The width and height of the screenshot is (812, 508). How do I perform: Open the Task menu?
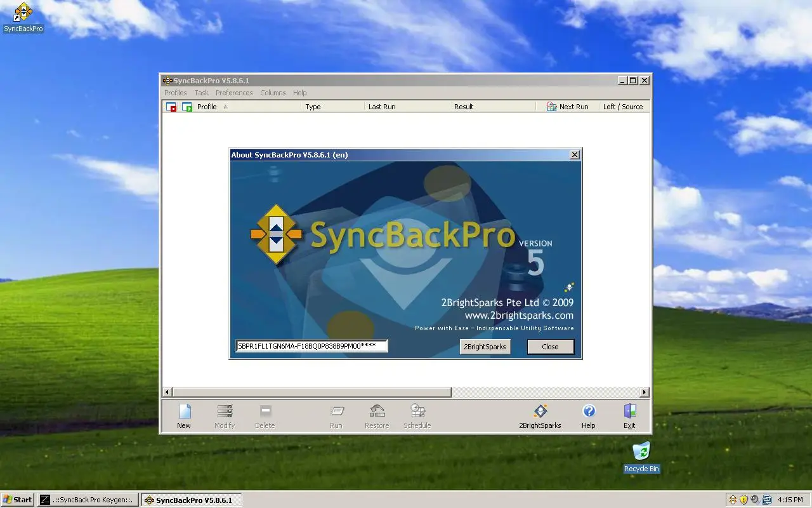202,93
